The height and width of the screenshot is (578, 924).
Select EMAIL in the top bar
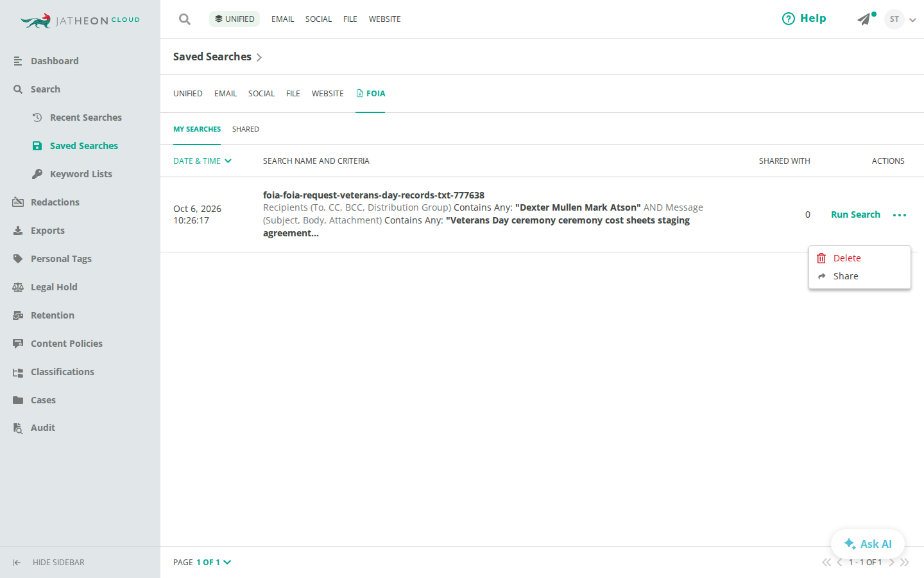(282, 19)
